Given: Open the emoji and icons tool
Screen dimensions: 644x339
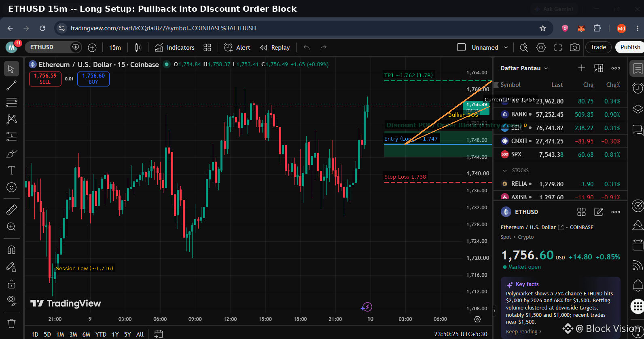Looking at the screenshot, I should (11, 187).
